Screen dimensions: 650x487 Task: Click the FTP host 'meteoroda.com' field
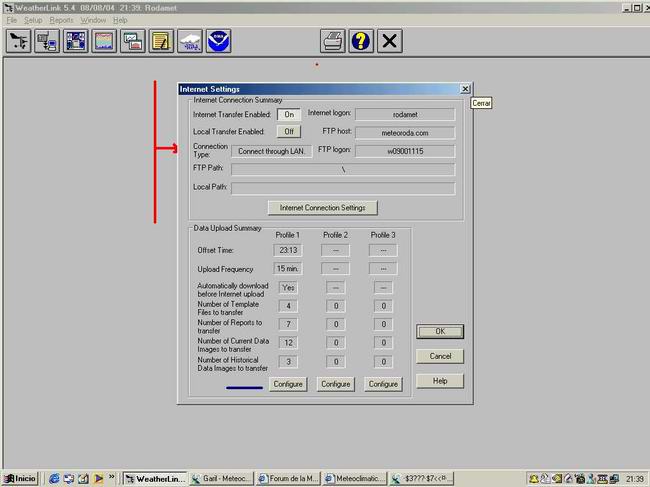pos(405,133)
